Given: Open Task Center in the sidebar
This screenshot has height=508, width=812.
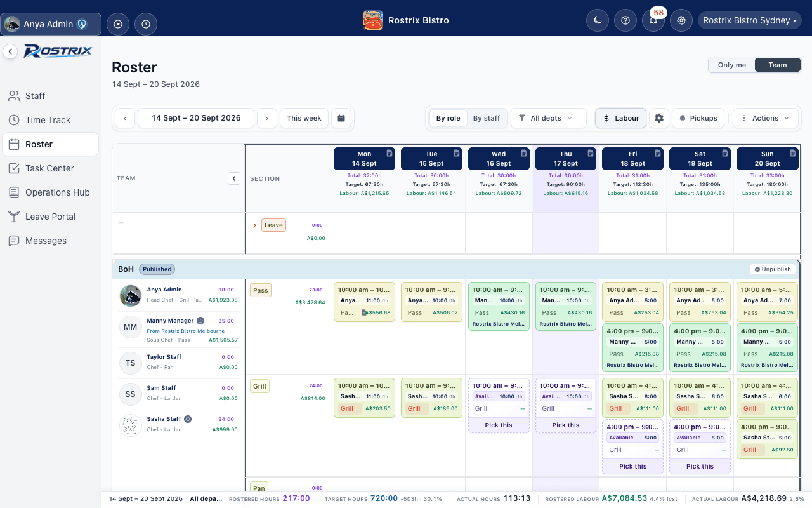Looking at the screenshot, I should [51, 168].
